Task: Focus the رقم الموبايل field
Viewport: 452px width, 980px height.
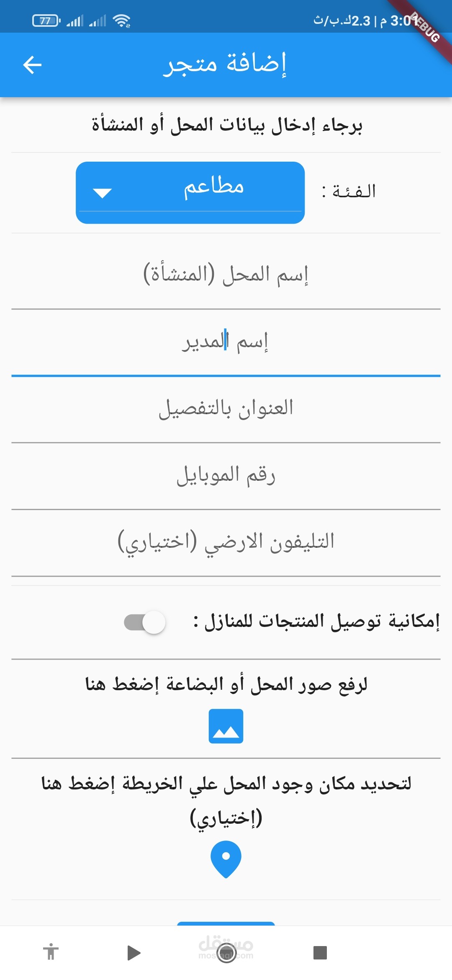Action: click(x=226, y=476)
